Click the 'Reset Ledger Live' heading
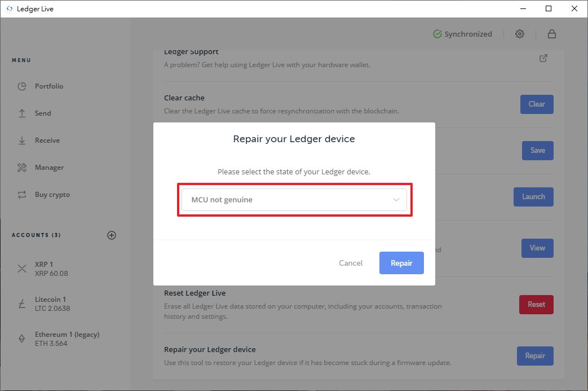The height and width of the screenshot is (391, 588). coord(194,293)
